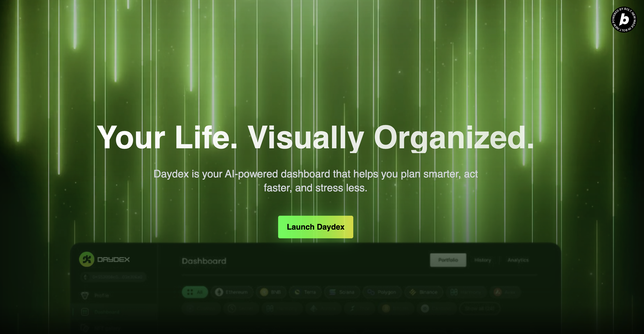Select the BNB coin filter icon
Image resolution: width=644 pixels, height=334 pixels.
tap(264, 292)
